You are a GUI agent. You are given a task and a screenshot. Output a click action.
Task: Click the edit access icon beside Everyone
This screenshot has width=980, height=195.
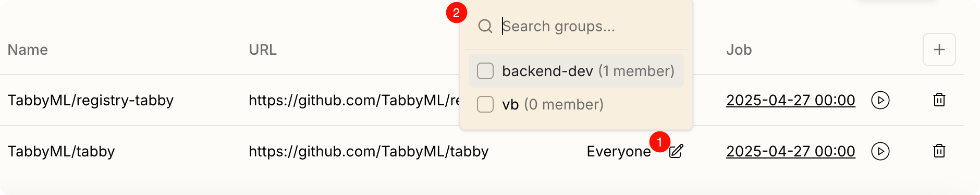[676, 151]
